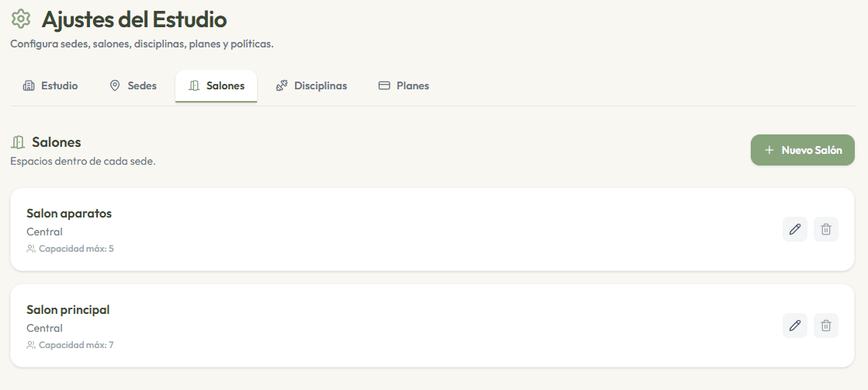Click the Salon aparatos card title
This screenshot has width=868, height=390.
[69, 214]
